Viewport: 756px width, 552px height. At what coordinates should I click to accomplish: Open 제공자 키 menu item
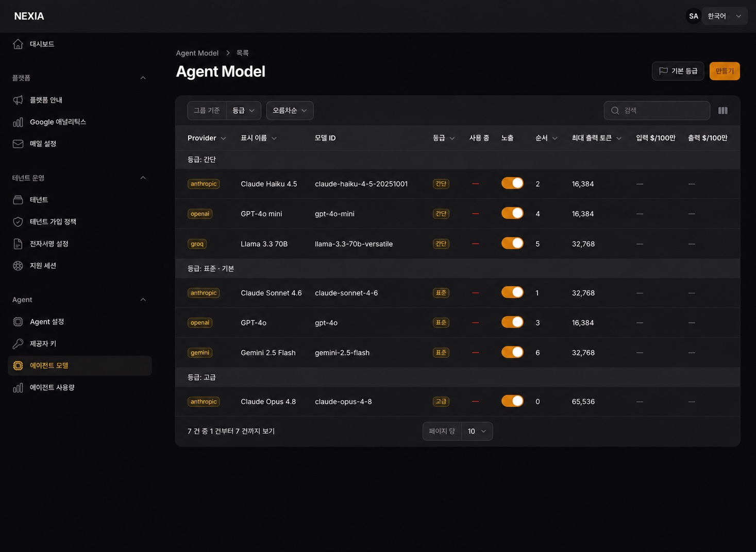(x=80, y=343)
